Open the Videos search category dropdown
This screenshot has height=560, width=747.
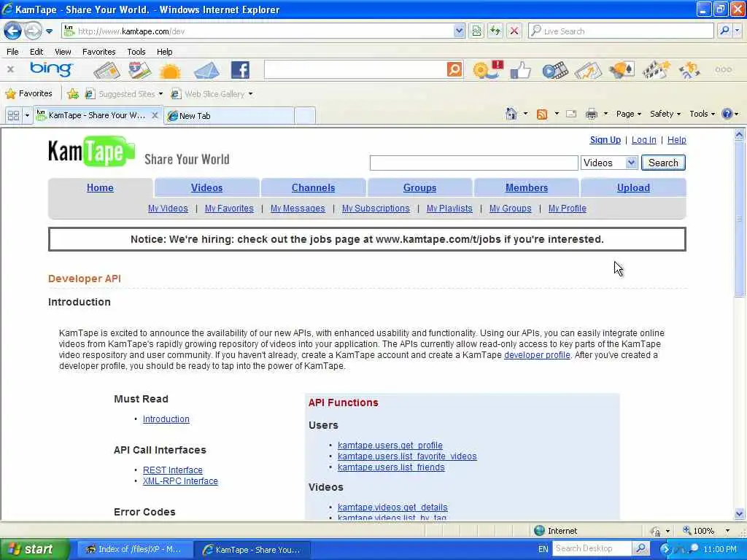click(x=609, y=163)
